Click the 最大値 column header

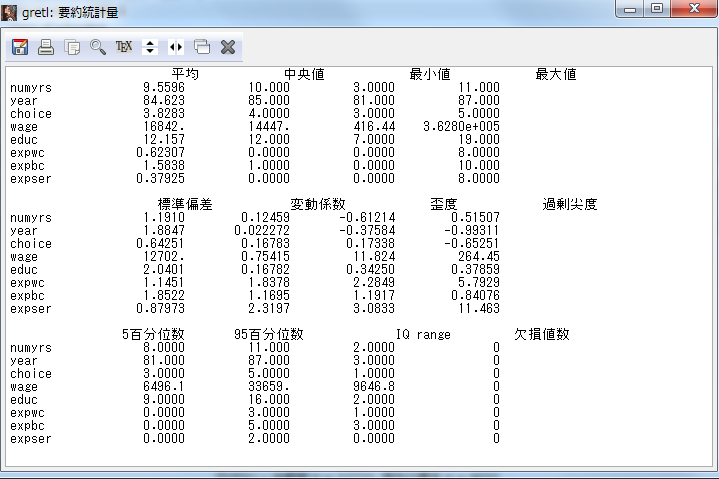556,74
